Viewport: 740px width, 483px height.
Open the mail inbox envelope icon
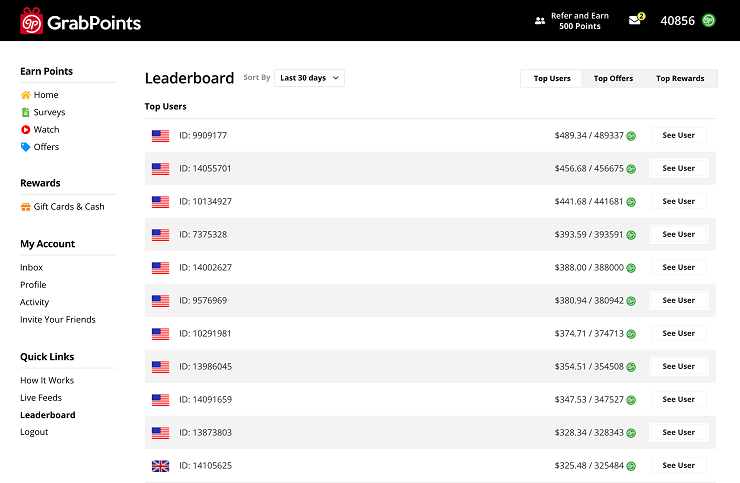coord(634,20)
